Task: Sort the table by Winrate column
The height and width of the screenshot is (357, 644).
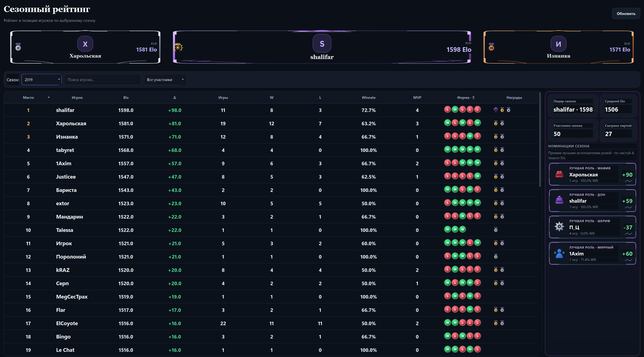Action: tap(369, 98)
